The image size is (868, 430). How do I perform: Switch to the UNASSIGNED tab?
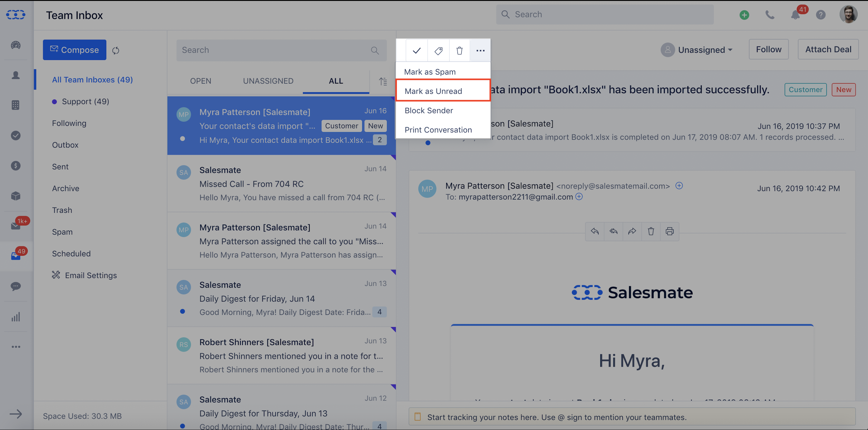(x=268, y=81)
